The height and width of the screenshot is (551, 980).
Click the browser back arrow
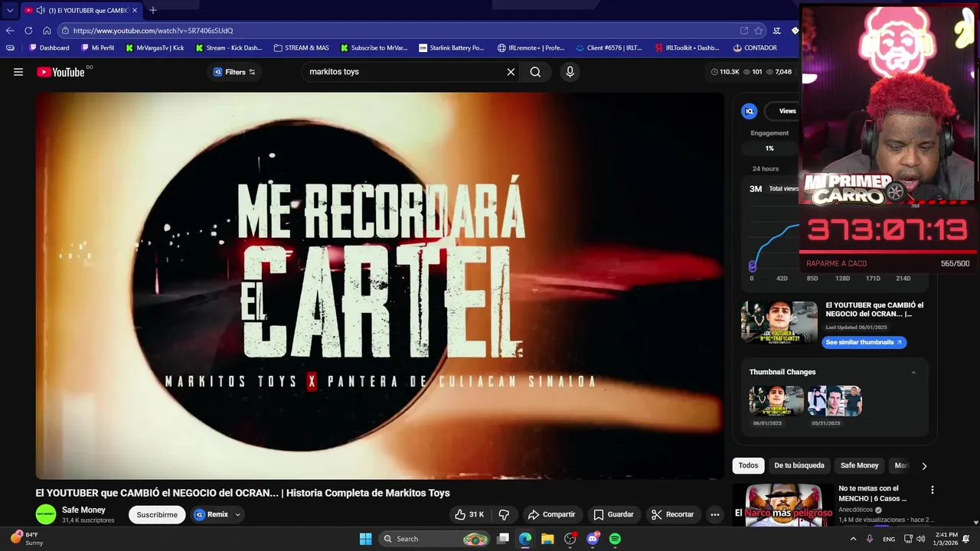coord(10,31)
